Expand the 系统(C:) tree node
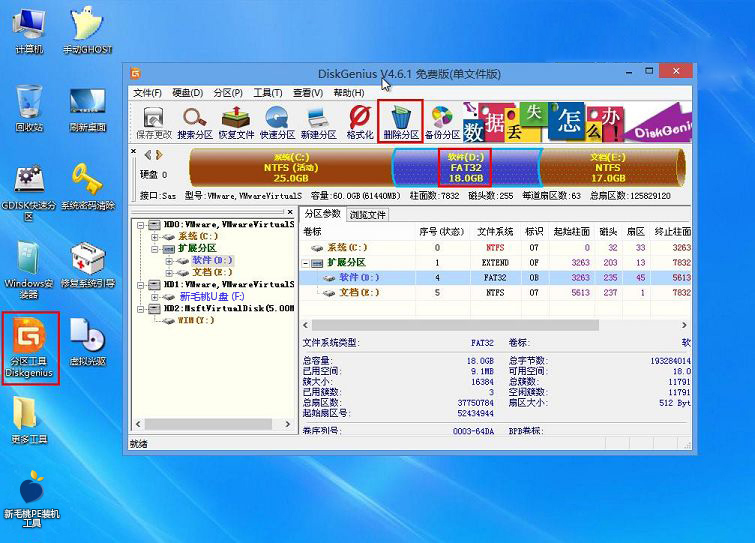The image size is (755, 543). point(155,237)
